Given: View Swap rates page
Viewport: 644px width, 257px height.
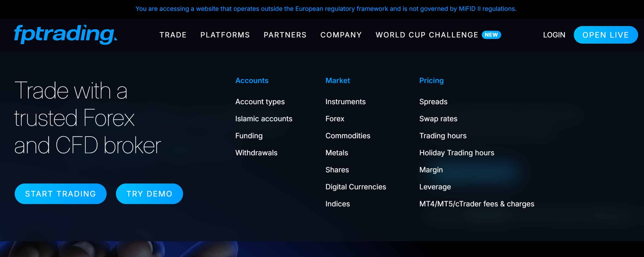Looking at the screenshot, I should click(x=438, y=119).
